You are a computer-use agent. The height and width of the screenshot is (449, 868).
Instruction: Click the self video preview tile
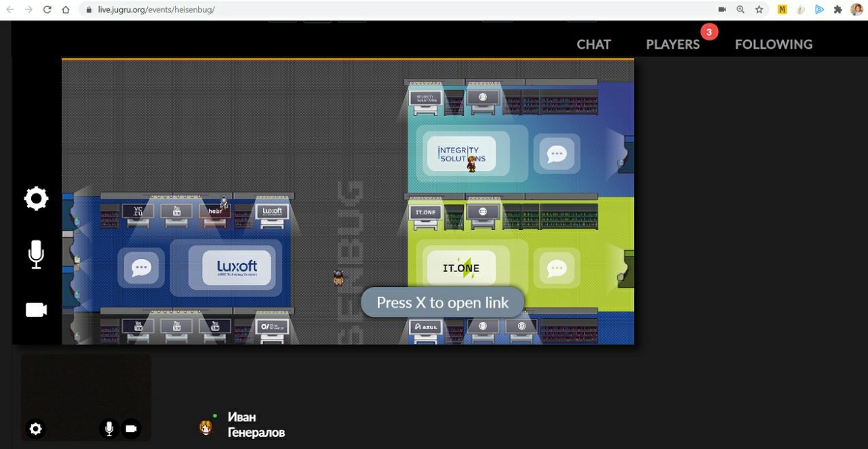tap(86, 397)
